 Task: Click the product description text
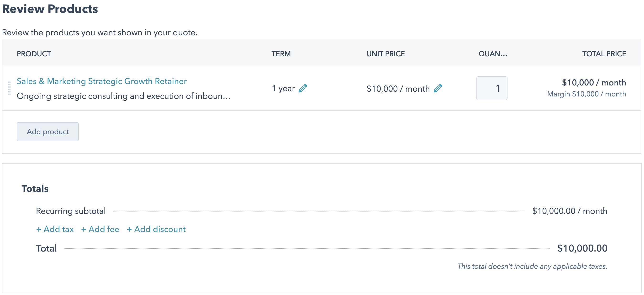(x=124, y=96)
